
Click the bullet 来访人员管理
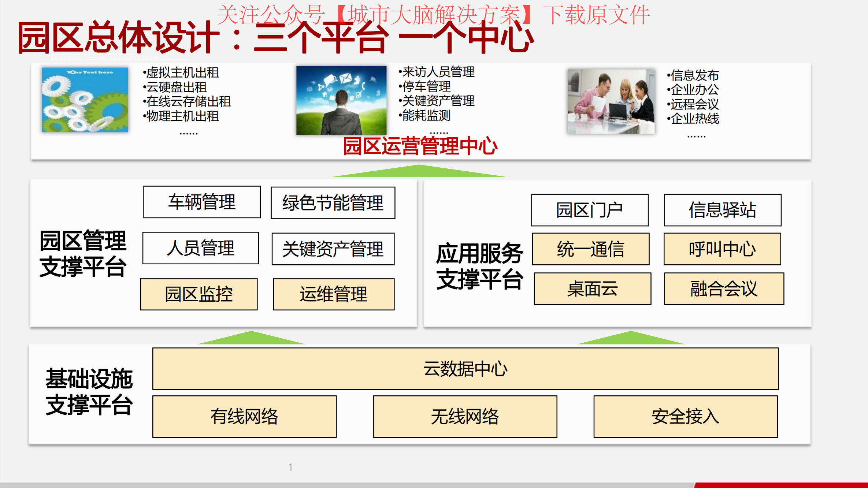[437, 72]
